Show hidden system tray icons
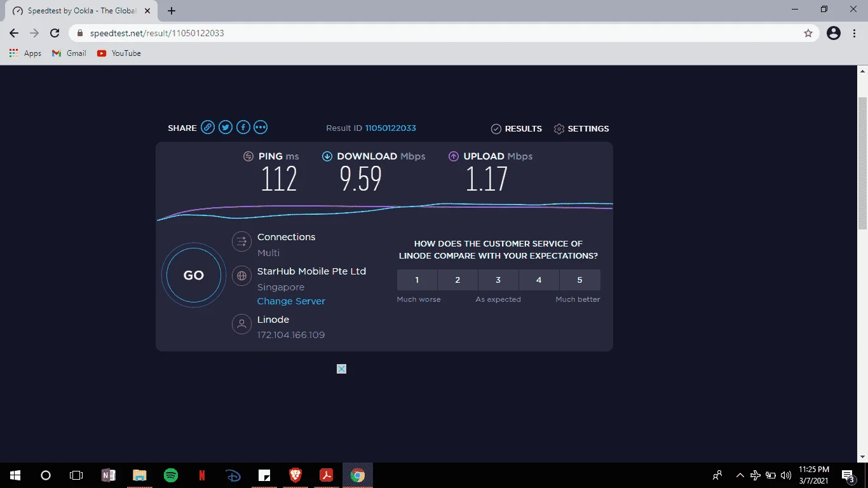Image resolution: width=868 pixels, height=488 pixels. click(x=740, y=475)
